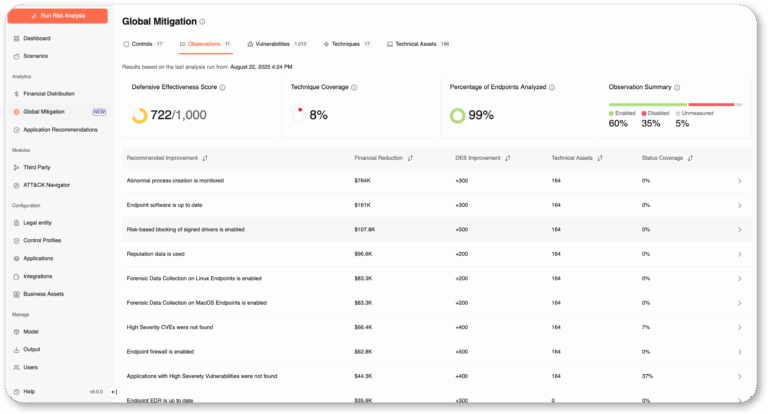Open Scenarios from the sidebar
The image size is (768, 414).
16,56
